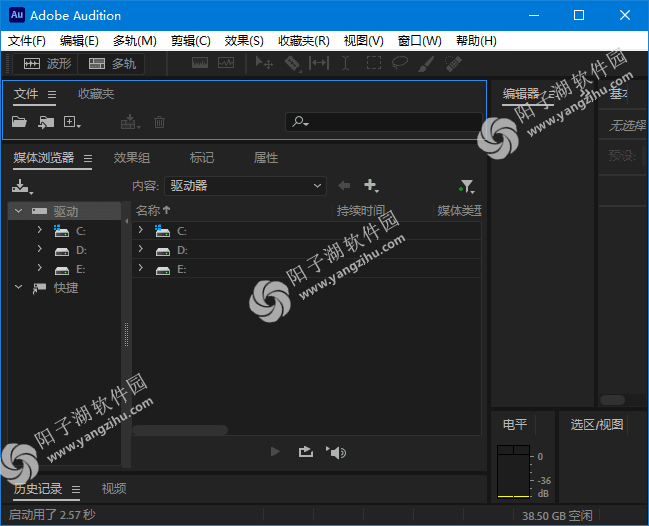Switch to the 收藏夹 panel tab

96,94
